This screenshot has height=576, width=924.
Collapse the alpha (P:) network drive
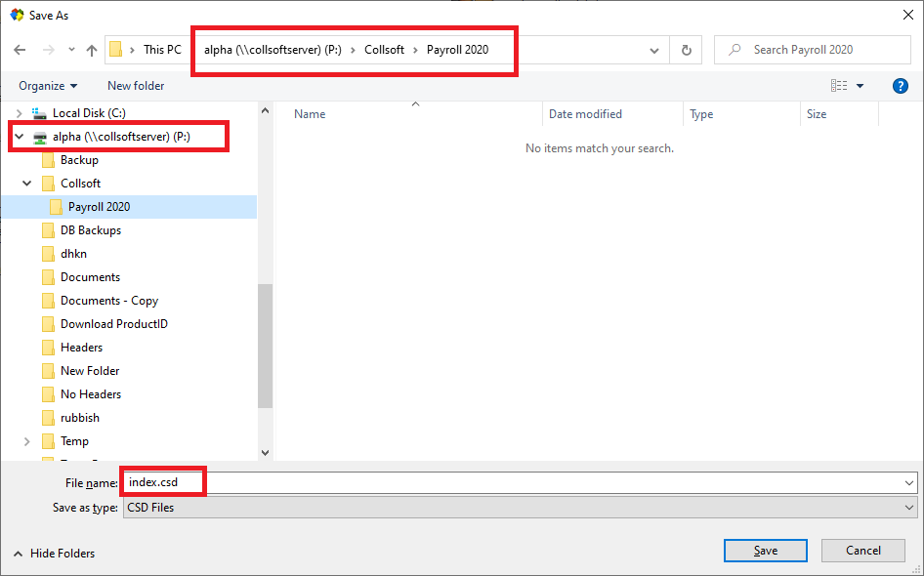coord(19,137)
